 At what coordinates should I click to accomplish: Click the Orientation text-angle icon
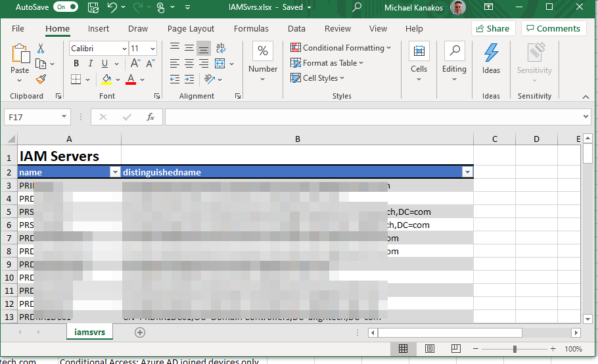click(x=210, y=79)
